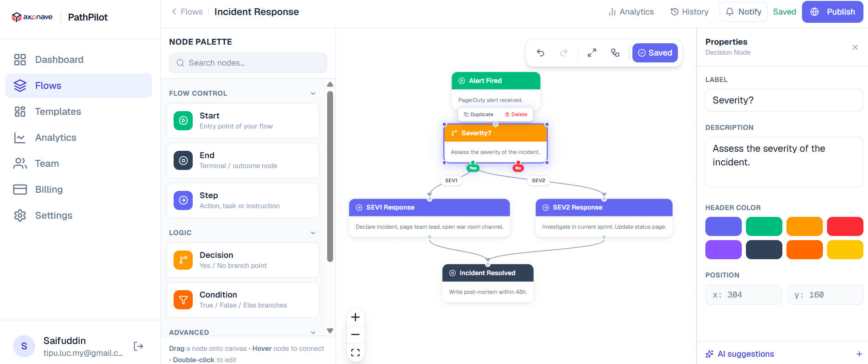This screenshot has height=364, width=868.
Task: Click the x position field
Action: pyautogui.click(x=744, y=295)
